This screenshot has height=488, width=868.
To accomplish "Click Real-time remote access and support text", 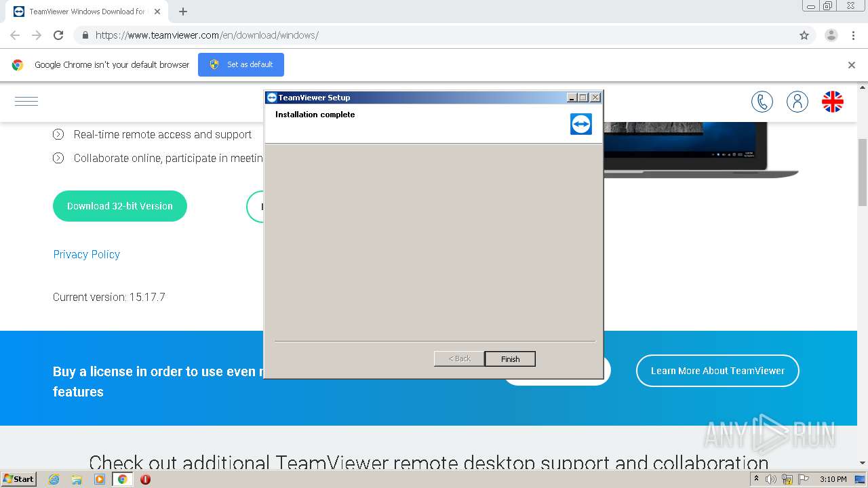I will pyautogui.click(x=163, y=134).
